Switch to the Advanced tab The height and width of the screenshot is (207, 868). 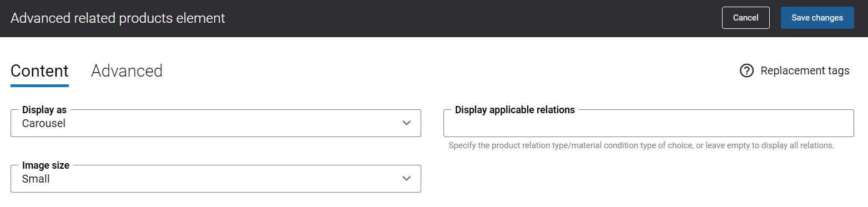pyautogui.click(x=127, y=71)
